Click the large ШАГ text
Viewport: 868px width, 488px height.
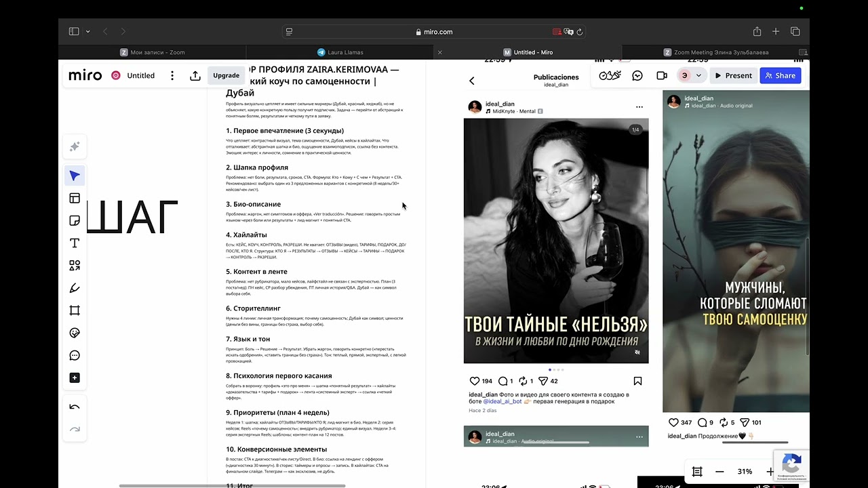coord(131,218)
